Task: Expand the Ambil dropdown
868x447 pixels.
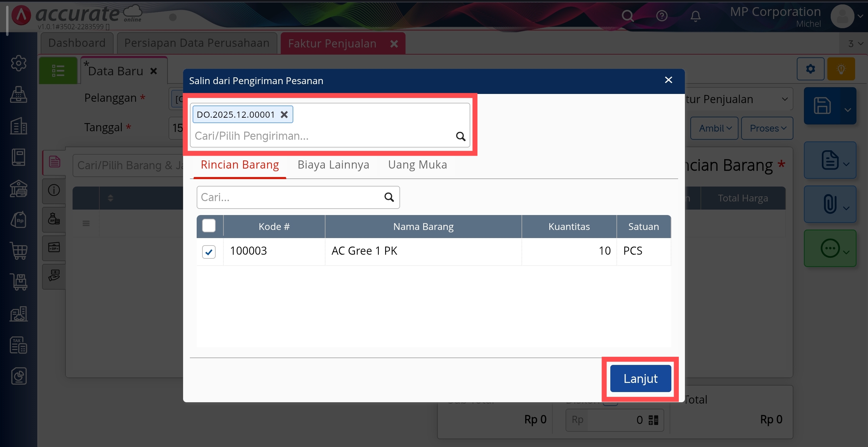Action: (x=714, y=128)
